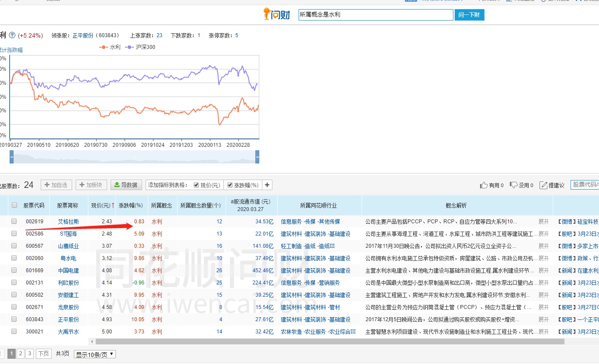Open the 显示10条/页 page-size dropdown
Image resolution: width=599 pixels, height=364 pixels.
pos(94,354)
